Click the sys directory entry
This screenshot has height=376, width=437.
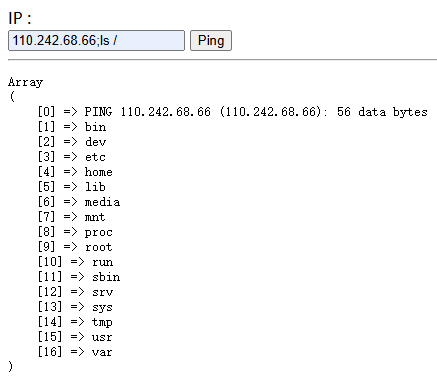click(x=102, y=307)
